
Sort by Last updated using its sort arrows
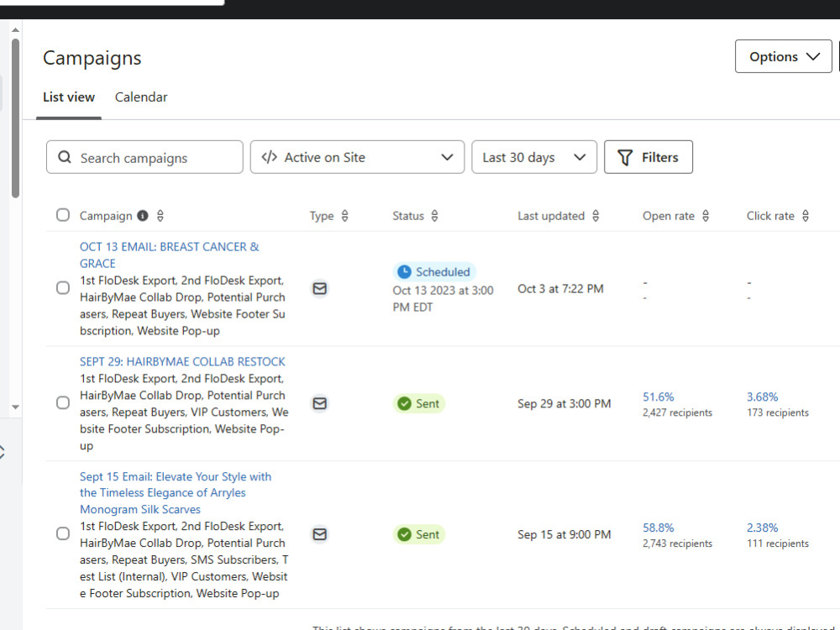tap(596, 216)
